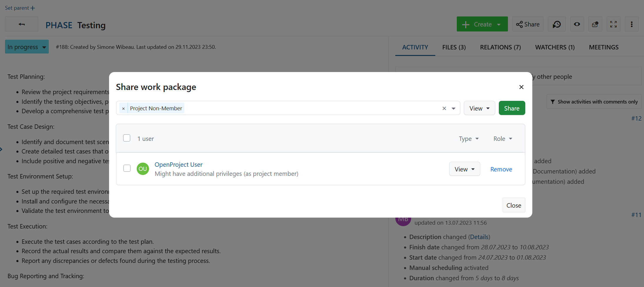The image size is (644, 287).
Task: Open OpenProject User profile link
Action: 178,165
